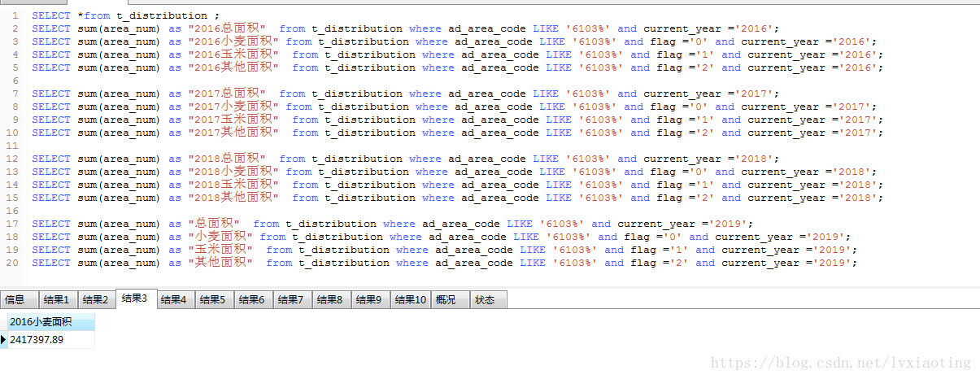Screen dimensions: 980x379
Task: Click the "玉米面积" alias on line 19
Action: pos(220,250)
